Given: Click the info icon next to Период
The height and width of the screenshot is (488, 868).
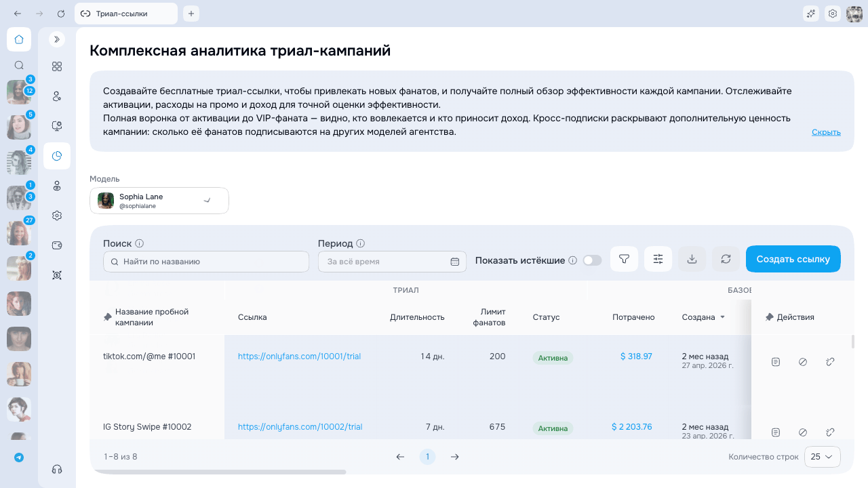Looking at the screenshot, I should pyautogui.click(x=361, y=243).
